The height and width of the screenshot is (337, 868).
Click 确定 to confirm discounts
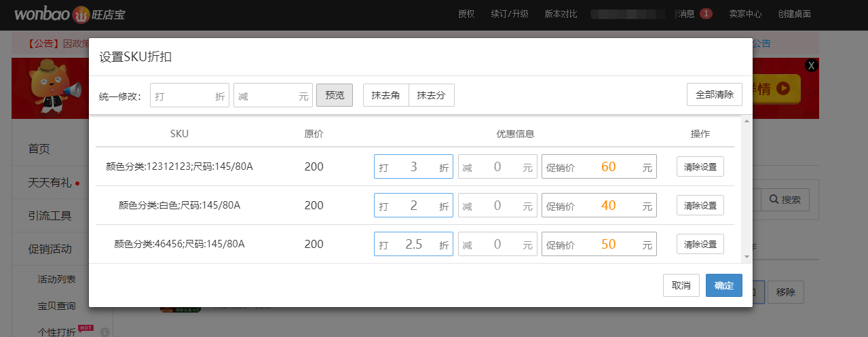[723, 285]
